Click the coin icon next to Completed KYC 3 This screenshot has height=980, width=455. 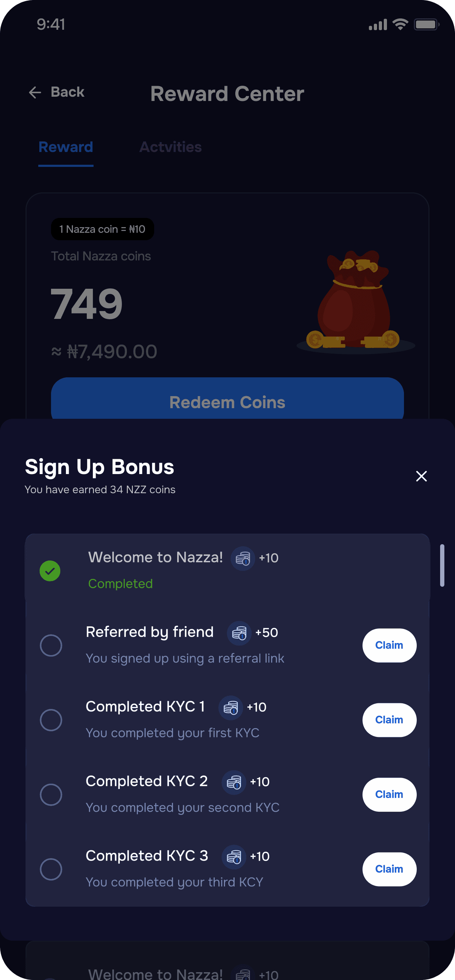point(234,856)
